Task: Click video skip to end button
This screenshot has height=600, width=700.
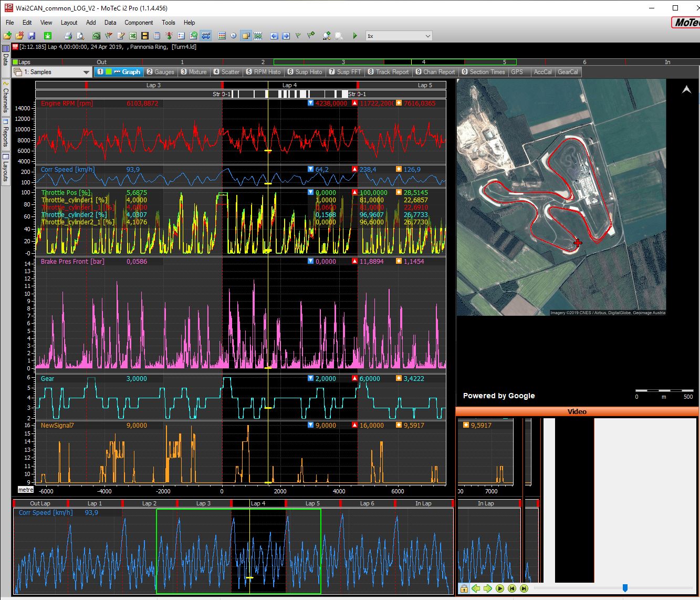Action: pyautogui.click(x=524, y=589)
